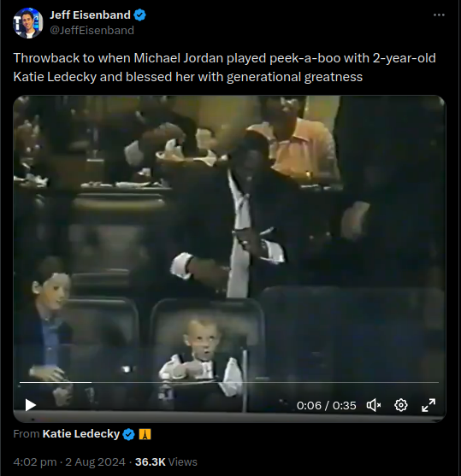Click the verified badge beside Jeff Eisenband
Screen dimensions: 461x476
click(x=139, y=15)
